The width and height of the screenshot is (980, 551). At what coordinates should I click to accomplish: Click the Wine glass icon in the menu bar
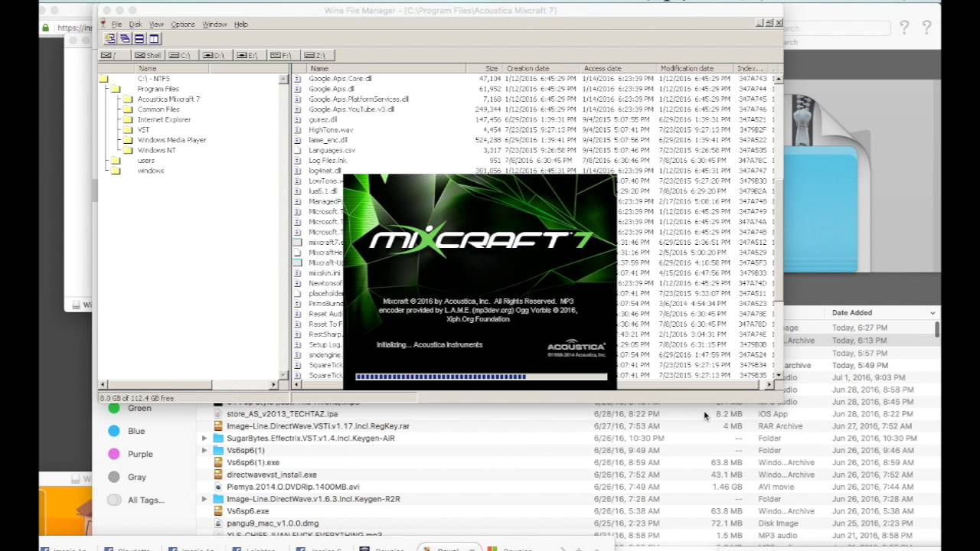tap(103, 24)
